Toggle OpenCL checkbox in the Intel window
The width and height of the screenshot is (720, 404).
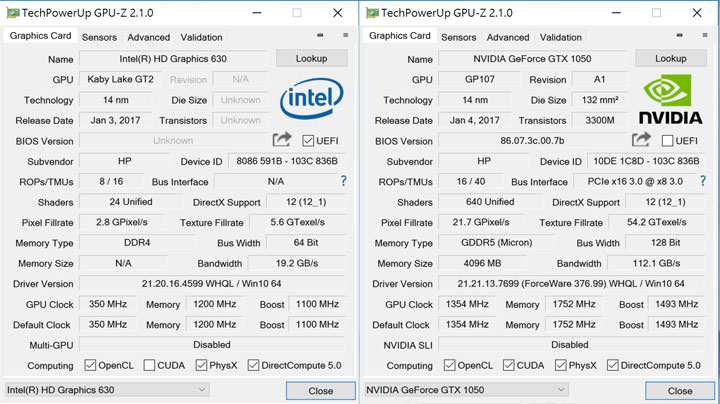pos(90,365)
